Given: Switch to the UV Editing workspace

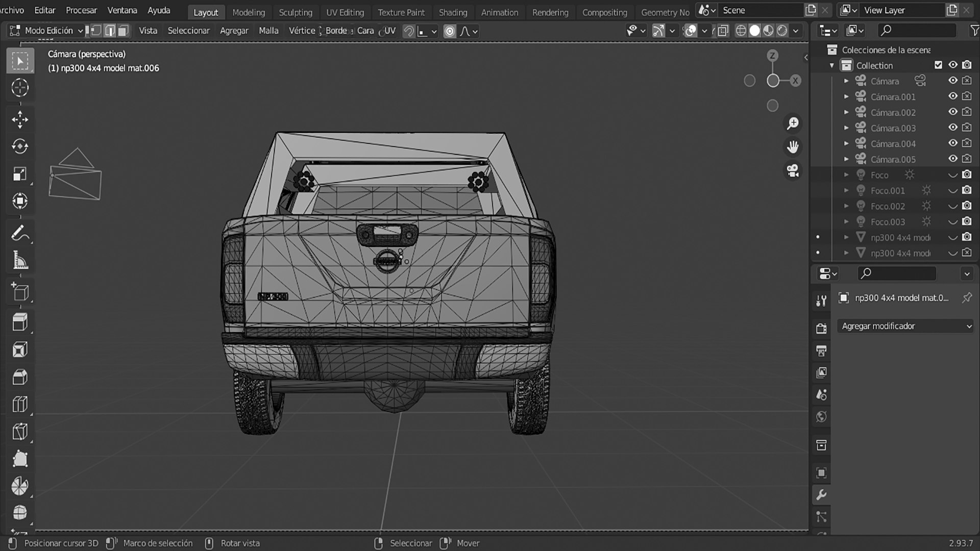Looking at the screenshot, I should pyautogui.click(x=345, y=12).
